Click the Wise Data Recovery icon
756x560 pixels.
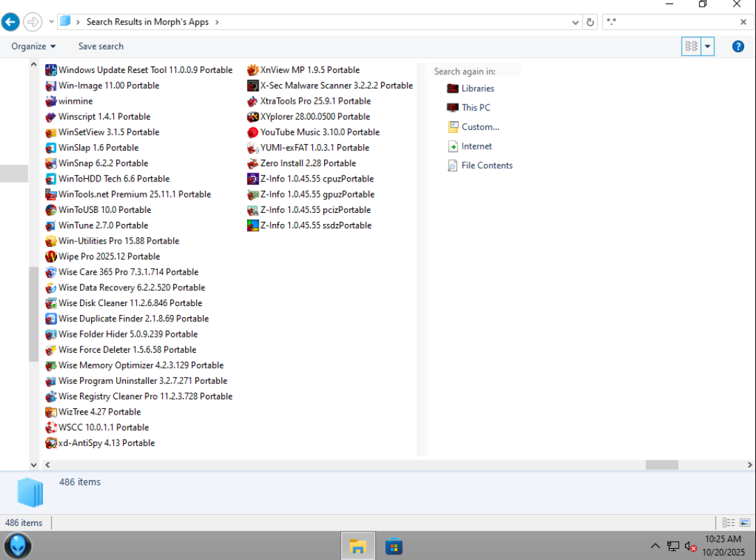[x=51, y=287]
